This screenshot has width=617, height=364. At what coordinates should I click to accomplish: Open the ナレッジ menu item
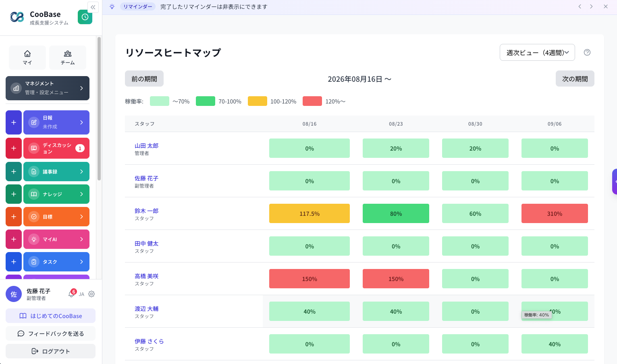pos(56,194)
